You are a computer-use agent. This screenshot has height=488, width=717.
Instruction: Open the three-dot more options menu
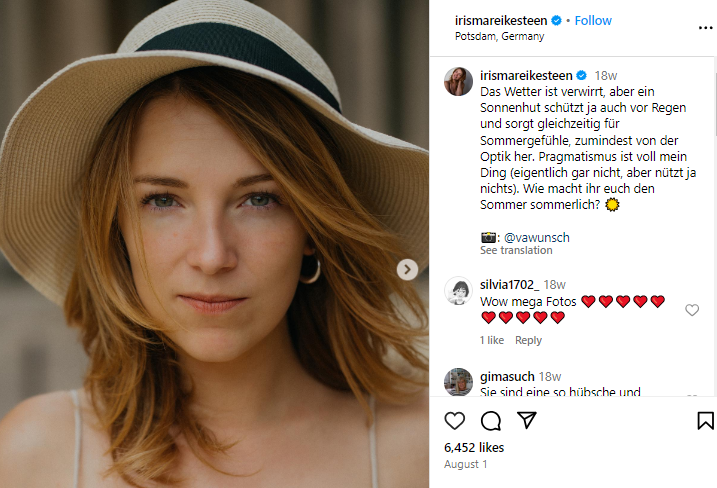click(x=706, y=28)
